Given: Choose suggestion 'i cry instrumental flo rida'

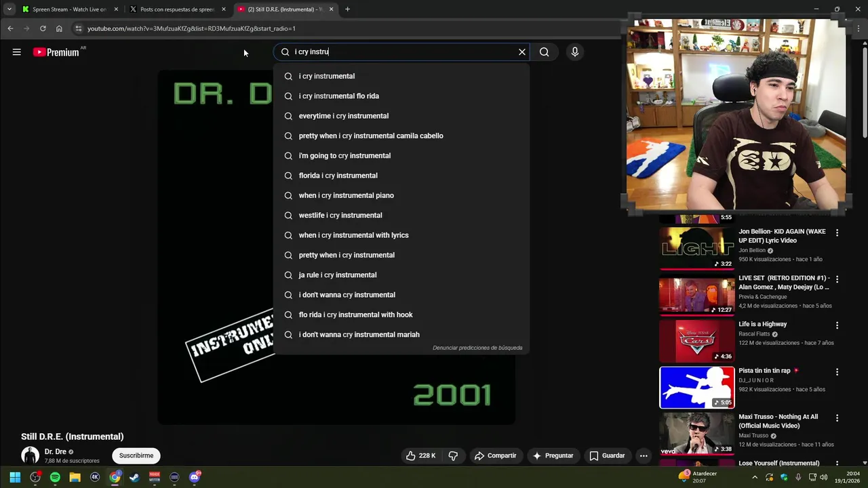Looking at the screenshot, I should pos(401,96).
